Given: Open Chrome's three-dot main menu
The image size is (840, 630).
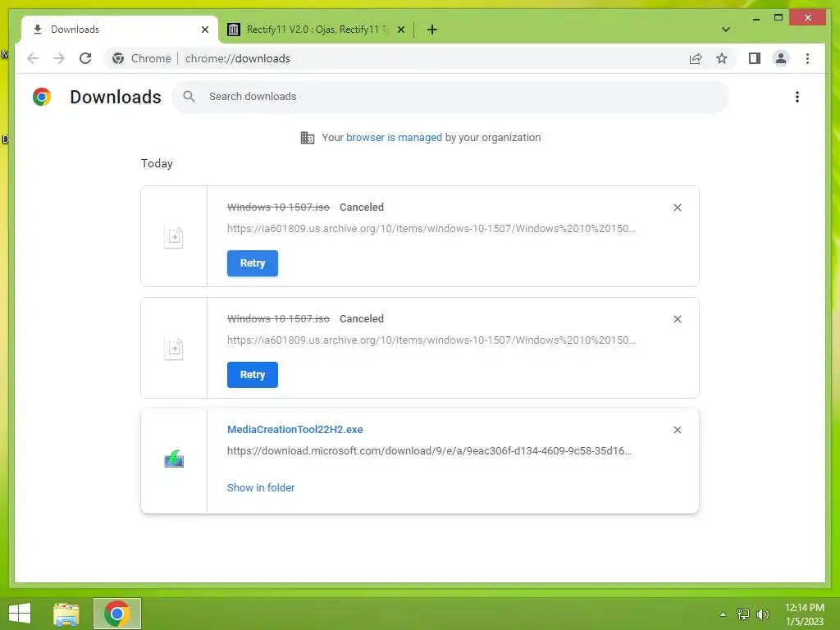Looking at the screenshot, I should coord(807,58).
